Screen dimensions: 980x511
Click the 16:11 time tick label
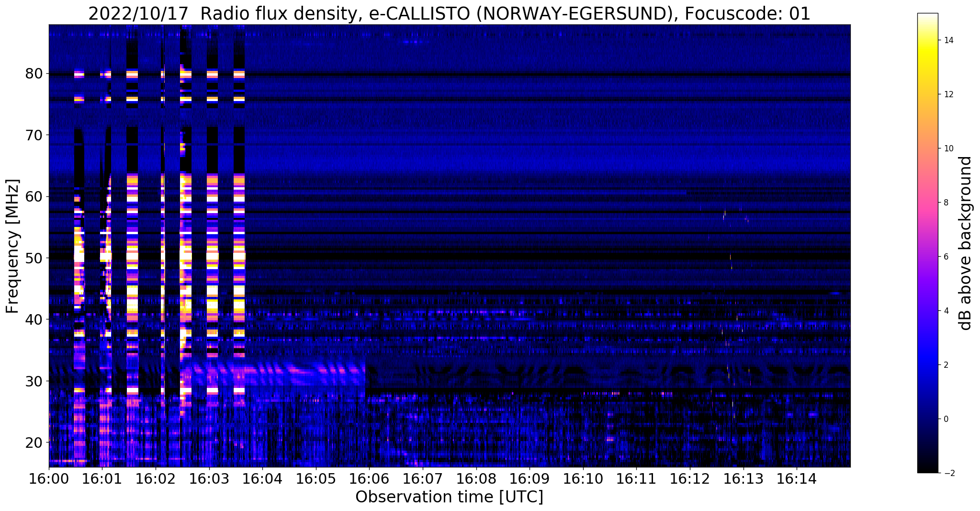[x=637, y=479]
